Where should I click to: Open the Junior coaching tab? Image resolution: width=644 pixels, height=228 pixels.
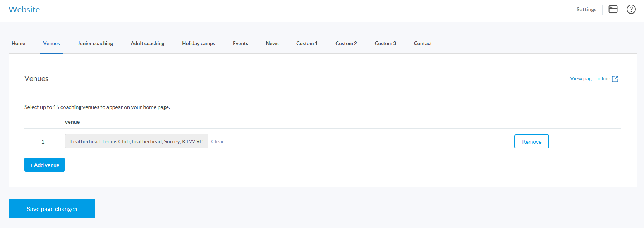point(95,43)
